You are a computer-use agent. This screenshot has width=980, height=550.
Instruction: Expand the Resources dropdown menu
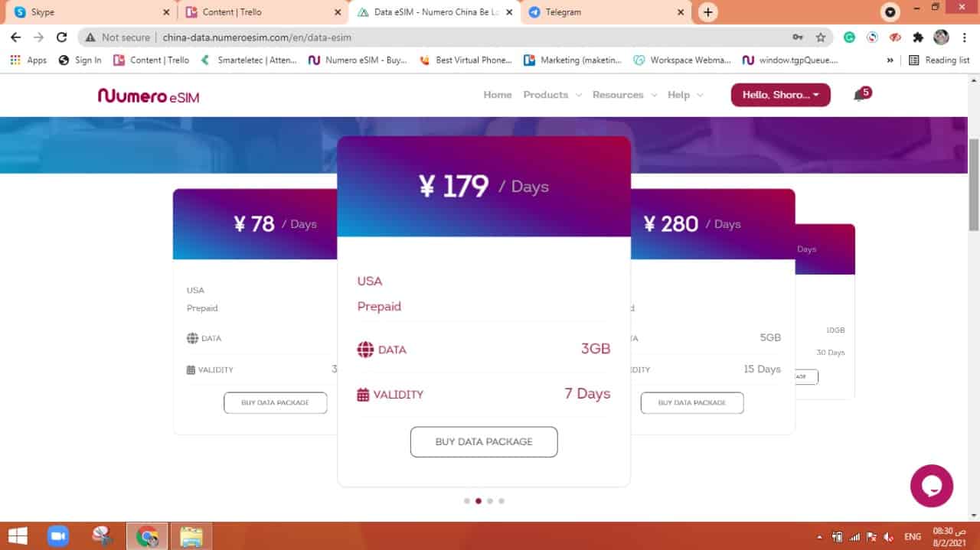624,95
